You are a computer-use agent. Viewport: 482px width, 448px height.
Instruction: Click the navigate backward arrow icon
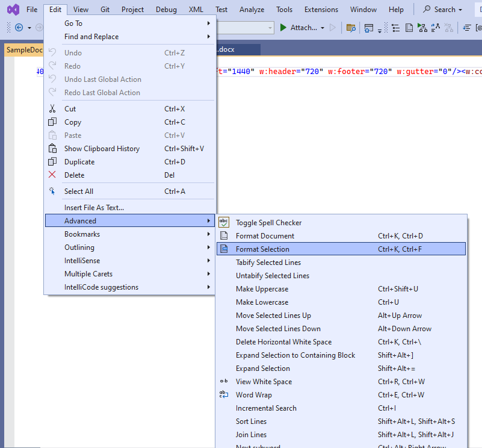(18, 28)
